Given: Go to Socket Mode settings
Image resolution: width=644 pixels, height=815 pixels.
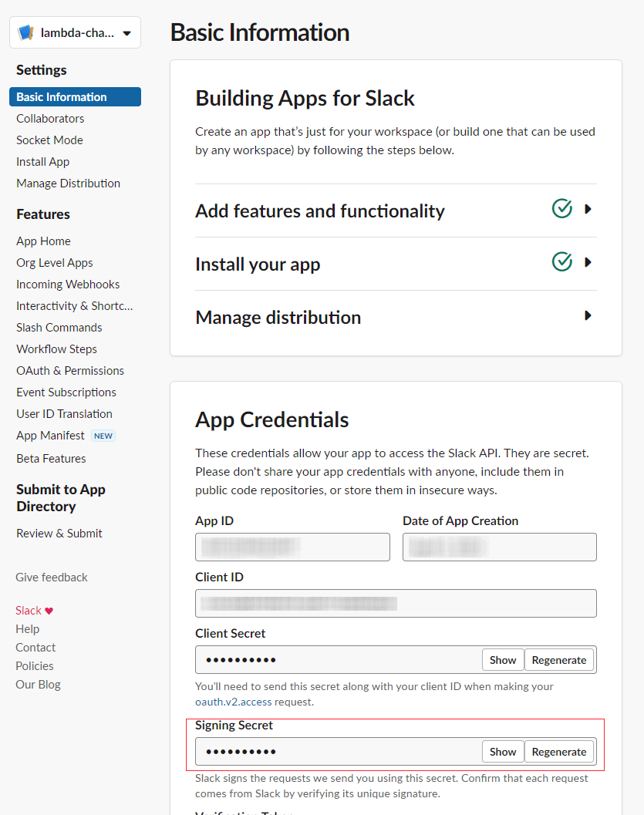Looking at the screenshot, I should 49,140.
